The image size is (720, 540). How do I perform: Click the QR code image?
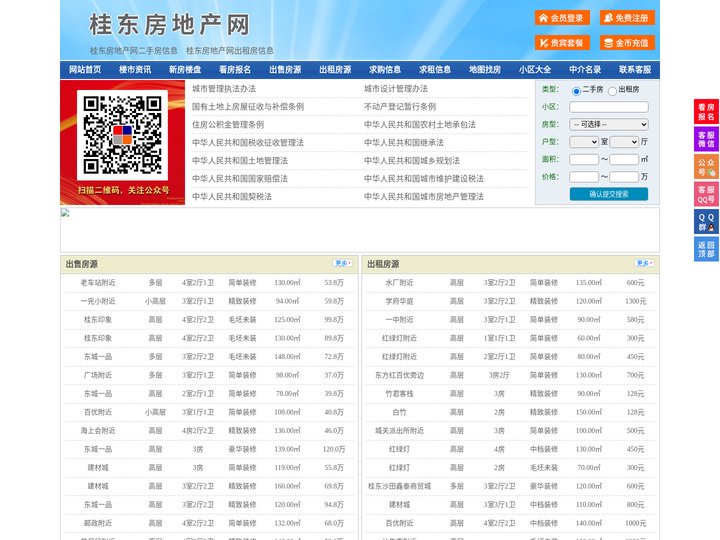(122, 135)
